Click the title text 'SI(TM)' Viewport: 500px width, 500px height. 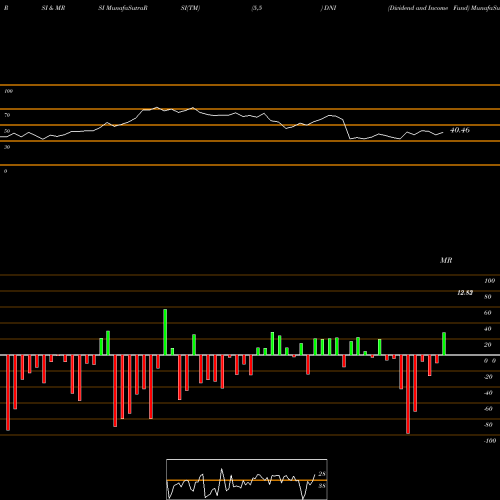pyautogui.click(x=190, y=8)
